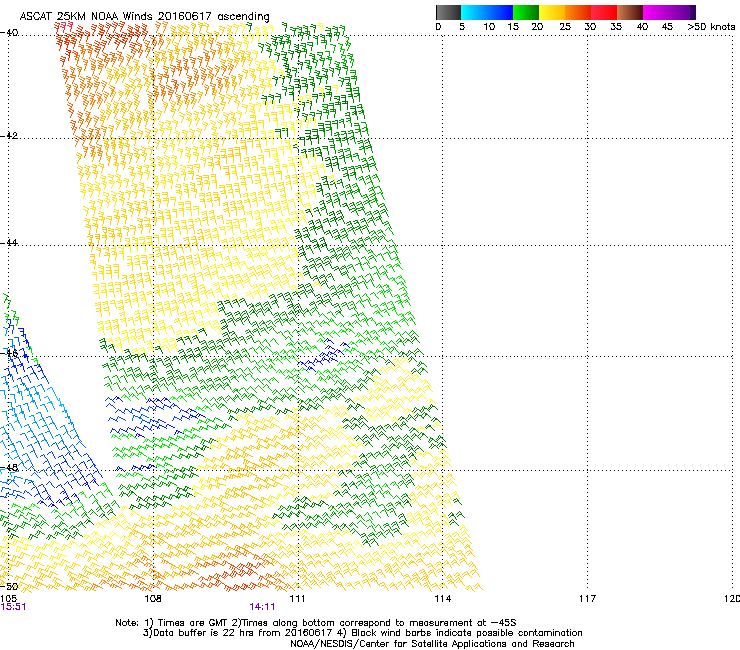Click the note line 'Times are GMT'
The width and height of the screenshot is (740, 650).
tap(193, 623)
